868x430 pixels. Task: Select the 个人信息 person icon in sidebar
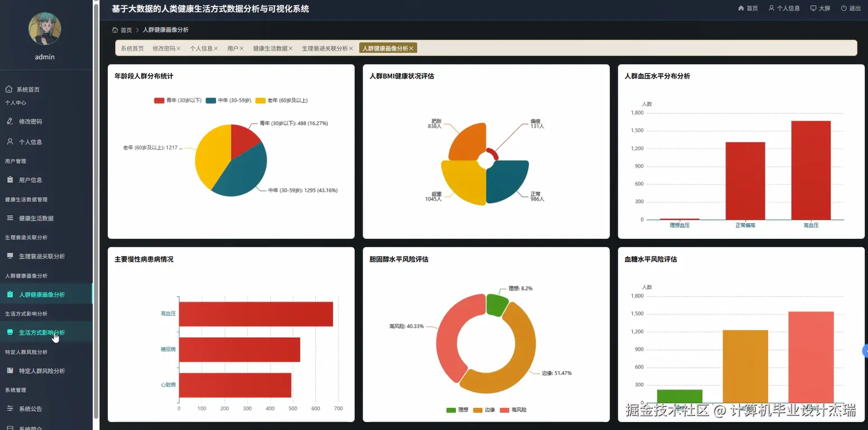coord(10,142)
